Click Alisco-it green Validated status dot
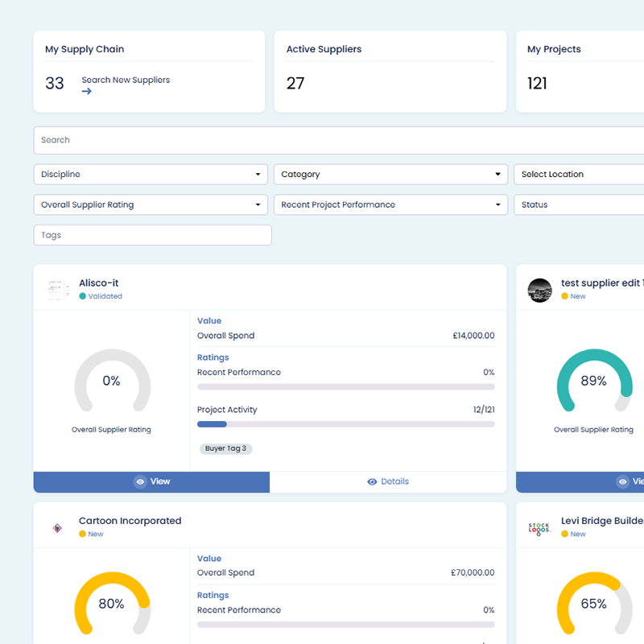 pos(83,296)
